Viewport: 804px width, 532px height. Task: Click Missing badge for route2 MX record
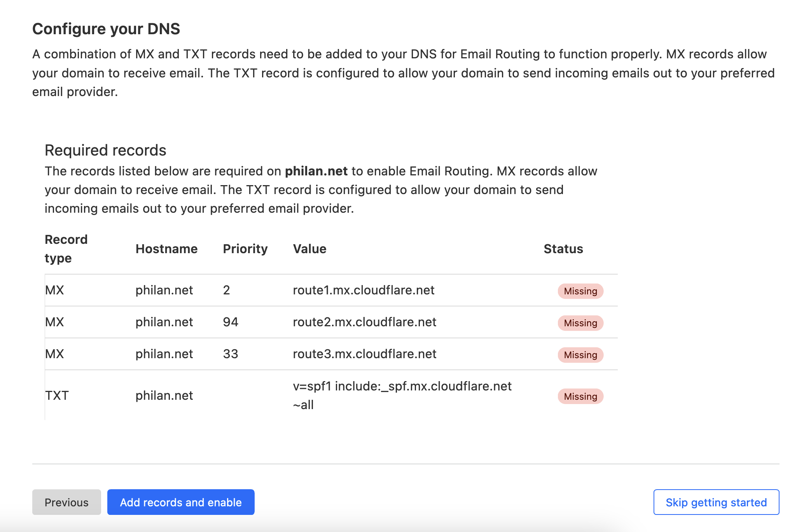point(580,323)
